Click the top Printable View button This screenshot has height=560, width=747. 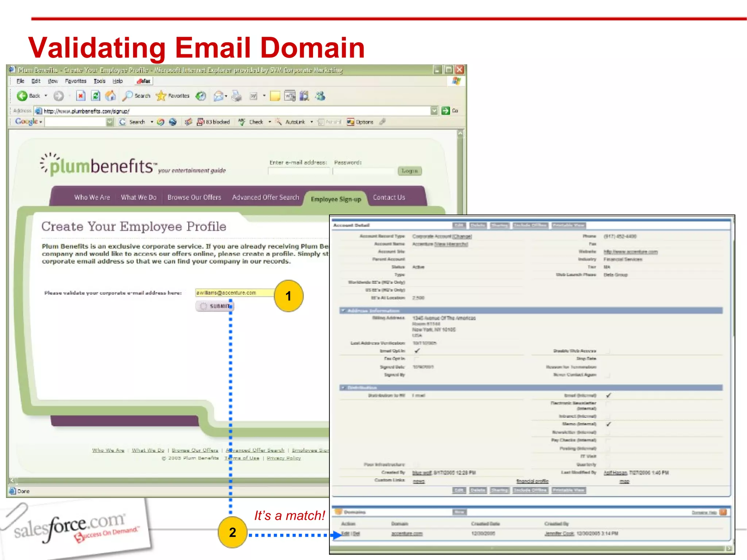568,225
